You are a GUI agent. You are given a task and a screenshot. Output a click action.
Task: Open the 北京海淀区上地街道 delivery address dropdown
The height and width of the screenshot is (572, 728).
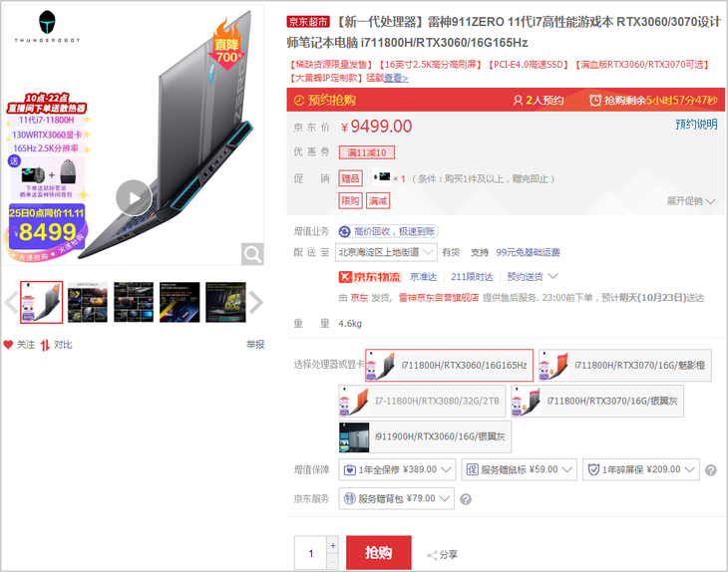386,252
